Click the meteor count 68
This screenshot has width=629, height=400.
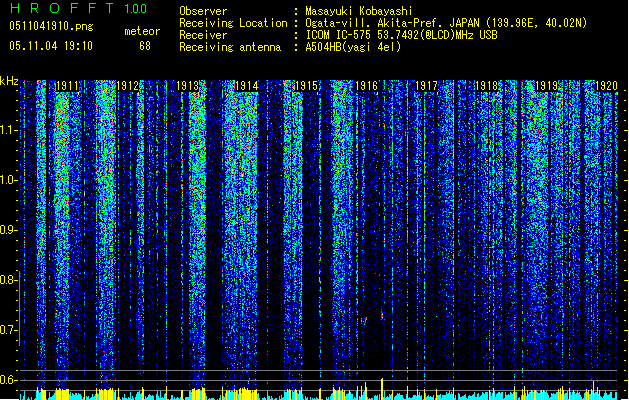coord(145,46)
